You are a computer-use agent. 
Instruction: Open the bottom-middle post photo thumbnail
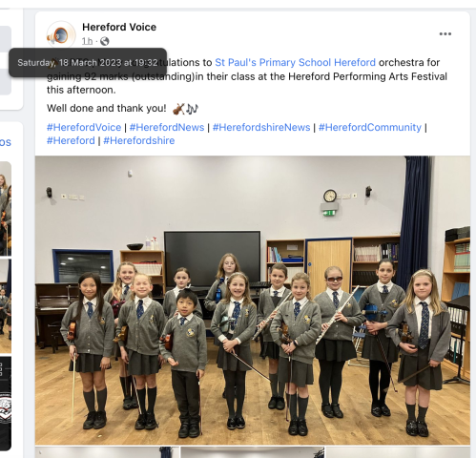click(253, 452)
